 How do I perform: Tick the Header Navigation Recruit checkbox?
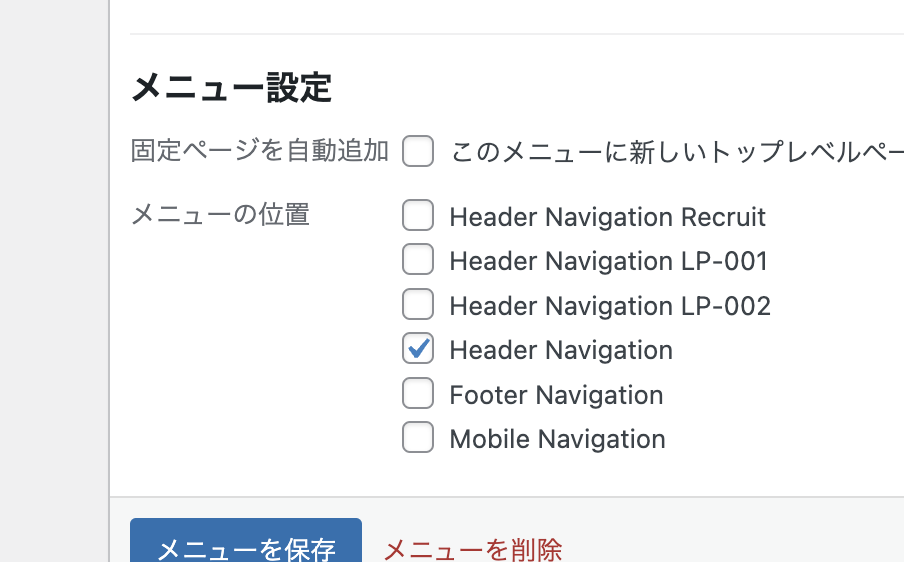tap(418, 216)
